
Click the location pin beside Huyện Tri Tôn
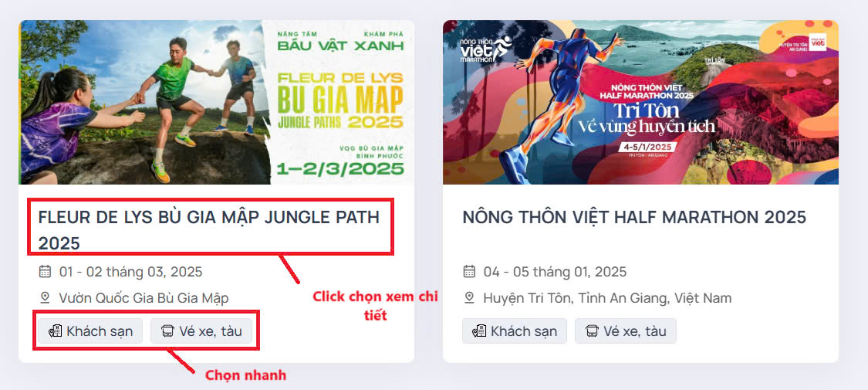pyautogui.click(x=469, y=298)
